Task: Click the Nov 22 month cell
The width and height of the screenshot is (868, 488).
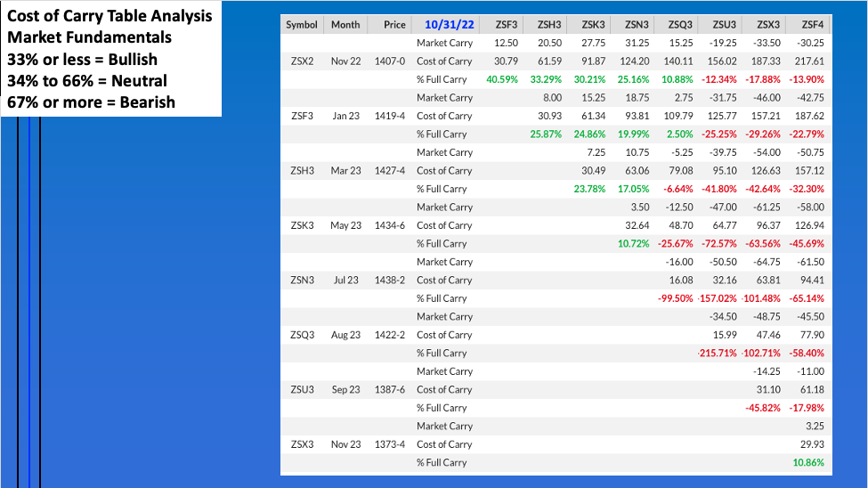Action: pos(346,61)
